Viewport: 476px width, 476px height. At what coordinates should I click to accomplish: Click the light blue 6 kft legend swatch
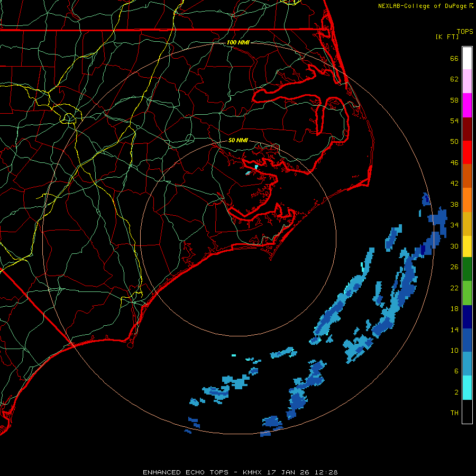coord(467,364)
